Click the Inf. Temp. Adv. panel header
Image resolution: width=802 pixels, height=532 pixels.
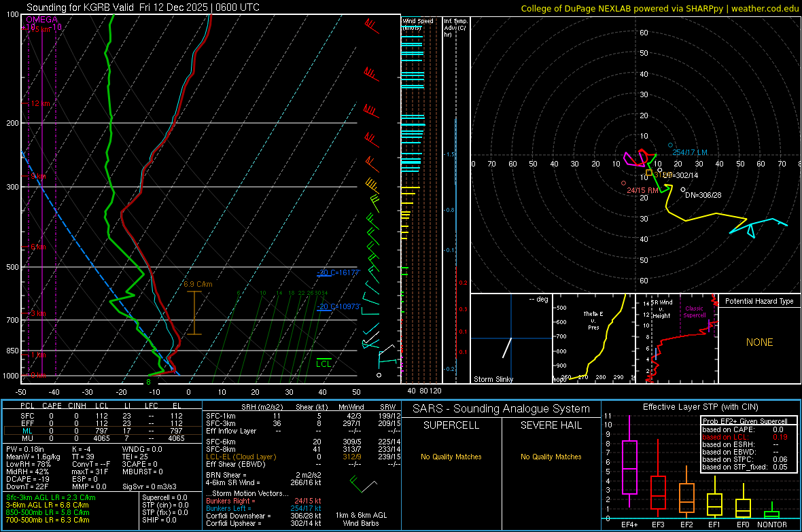click(455, 28)
